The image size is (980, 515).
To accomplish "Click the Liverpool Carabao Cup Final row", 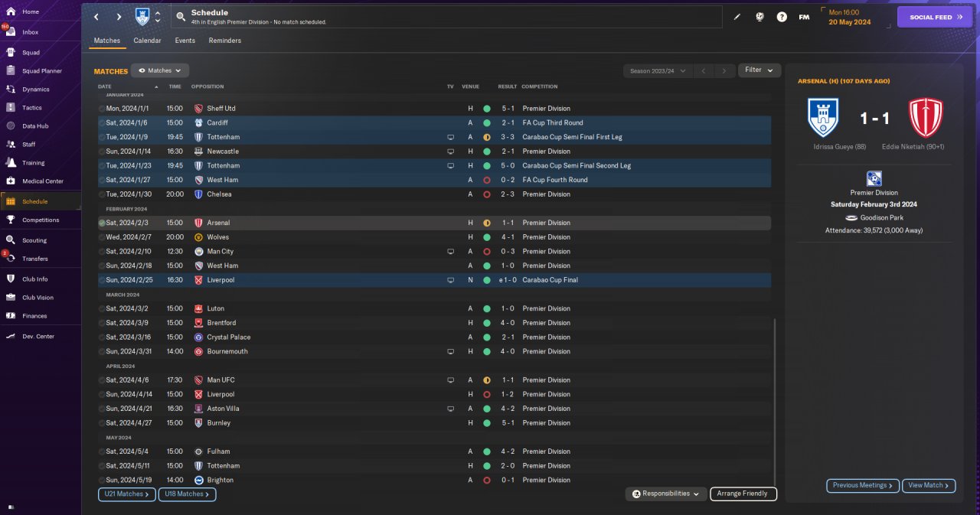I will tap(434, 280).
